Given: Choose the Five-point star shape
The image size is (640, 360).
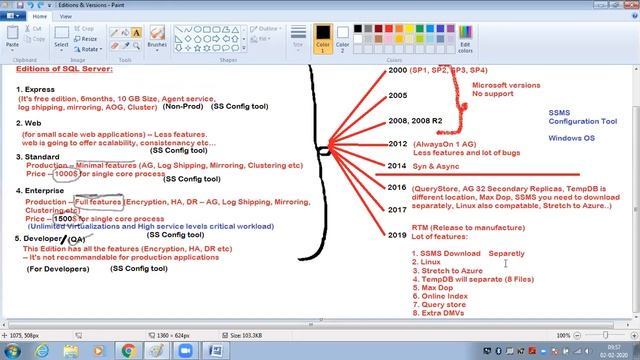Looking at the screenshot, I should point(198,48).
